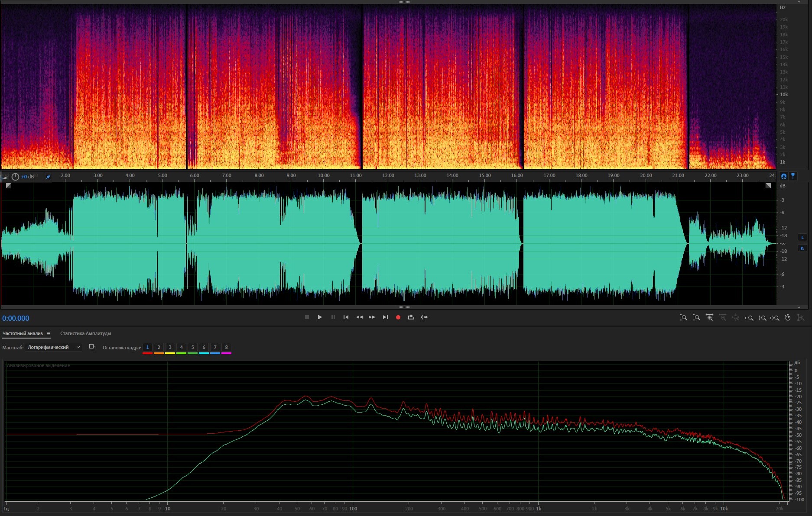Click Zoom In (Time) icon
This screenshot has height=516, width=812.
pos(709,318)
